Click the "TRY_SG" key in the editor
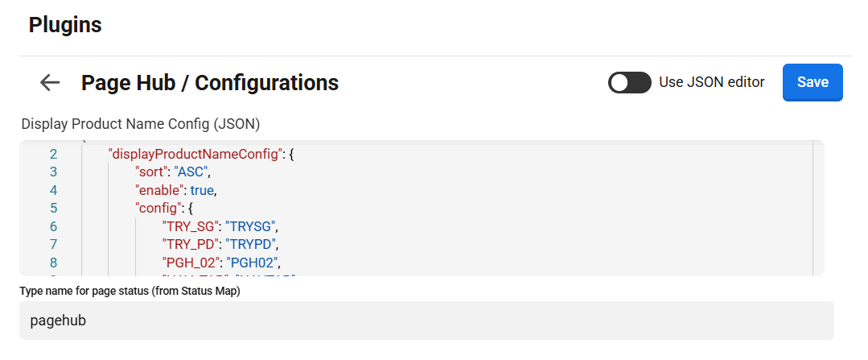The width and height of the screenshot is (868, 360). [x=190, y=226]
